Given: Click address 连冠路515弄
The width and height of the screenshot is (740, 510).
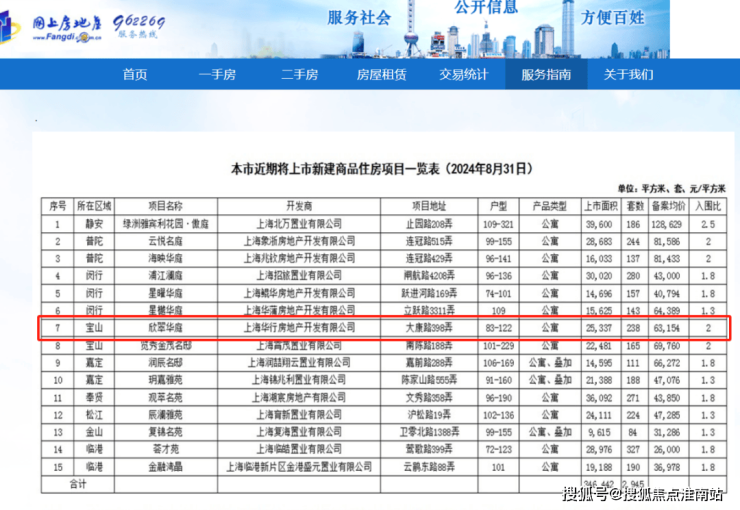Looking at the screenshot, I should [x=429, y=241].
